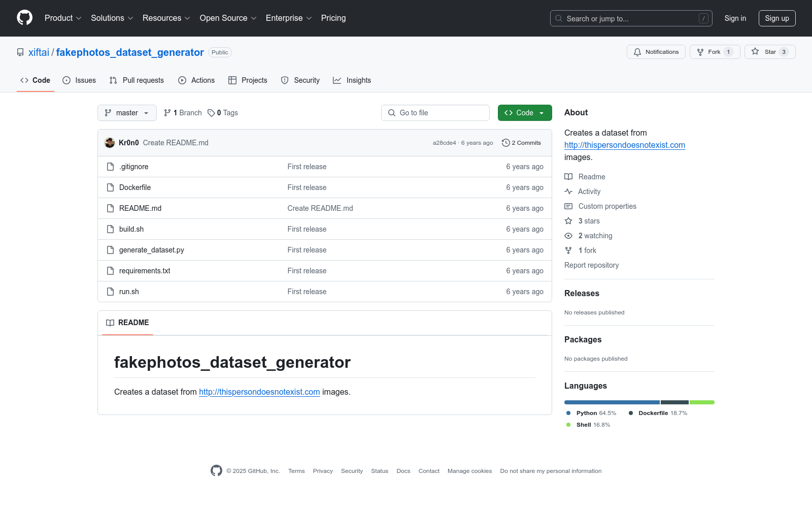Open the Projects tab

point(248,80)
